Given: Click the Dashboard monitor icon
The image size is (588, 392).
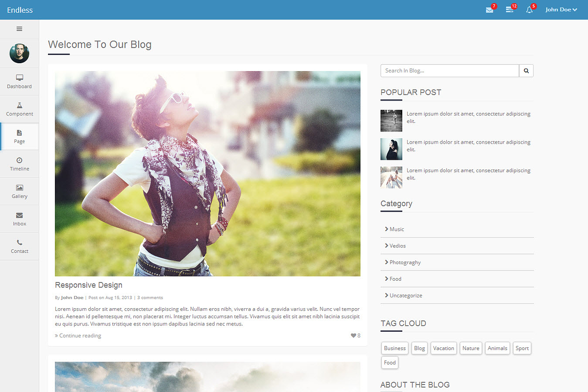Looking at the screenshot, I should [20, 77].
